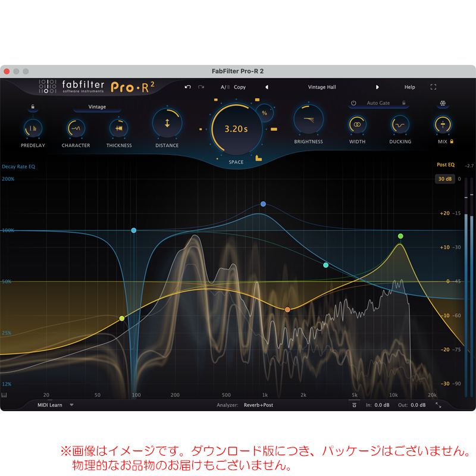Go to the previous preset with the left arrow
The image size is (476, 476).
[267, 87]
